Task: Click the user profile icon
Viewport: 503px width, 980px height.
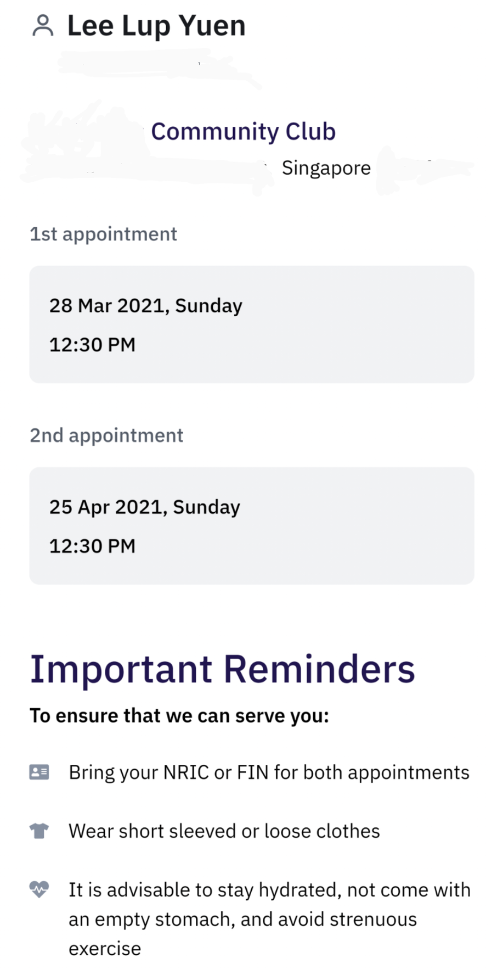Action: pos(43,26)
